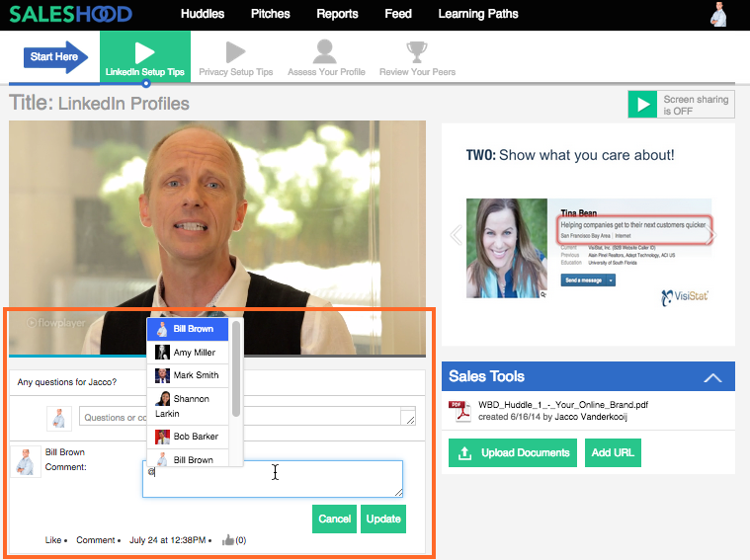Open Learning Paths menu
The width and height of the screenshot is (750, 560).
tap(478, 14)
